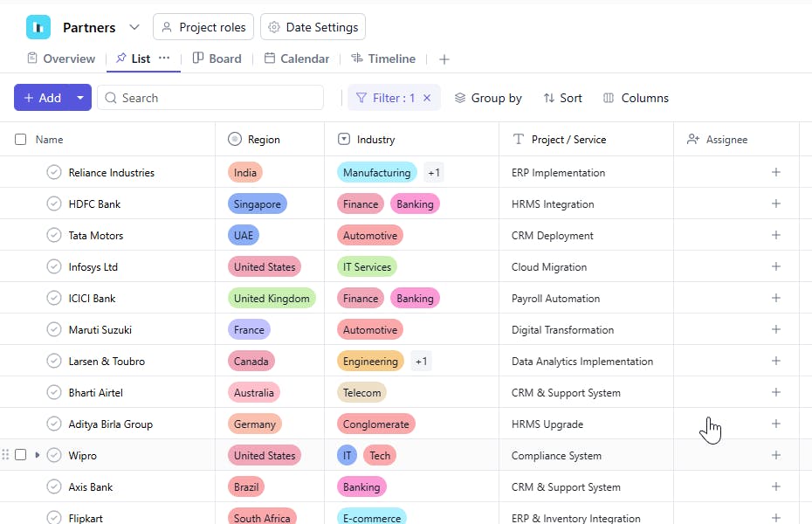Open the Partners project dropdown chevron

134,27
